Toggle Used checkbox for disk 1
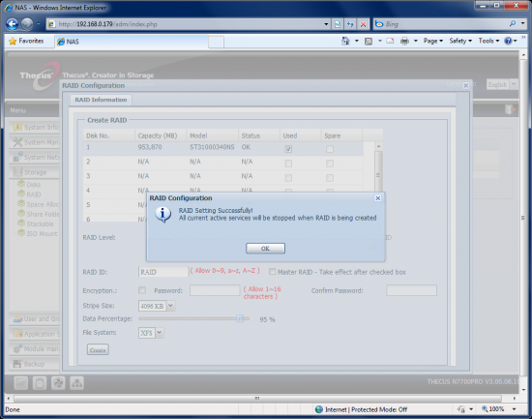The image size is (532, 419). click(288, 149)
